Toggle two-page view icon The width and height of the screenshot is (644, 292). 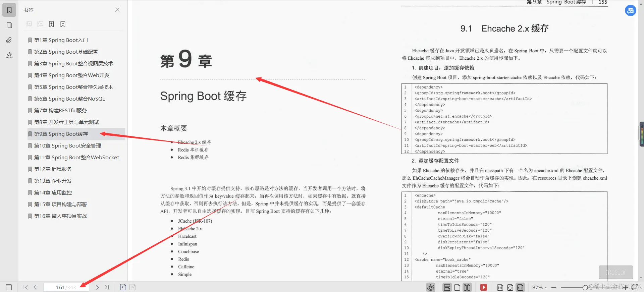(x=467, y=287)
